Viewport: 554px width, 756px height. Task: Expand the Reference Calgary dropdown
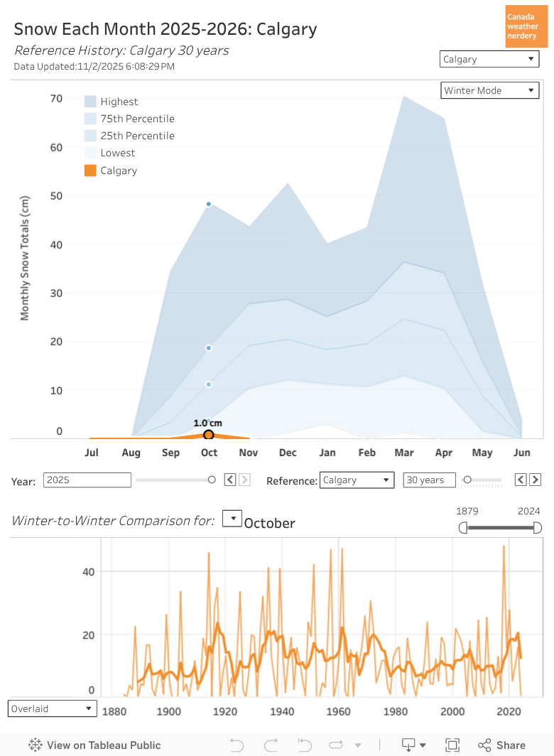357,480
